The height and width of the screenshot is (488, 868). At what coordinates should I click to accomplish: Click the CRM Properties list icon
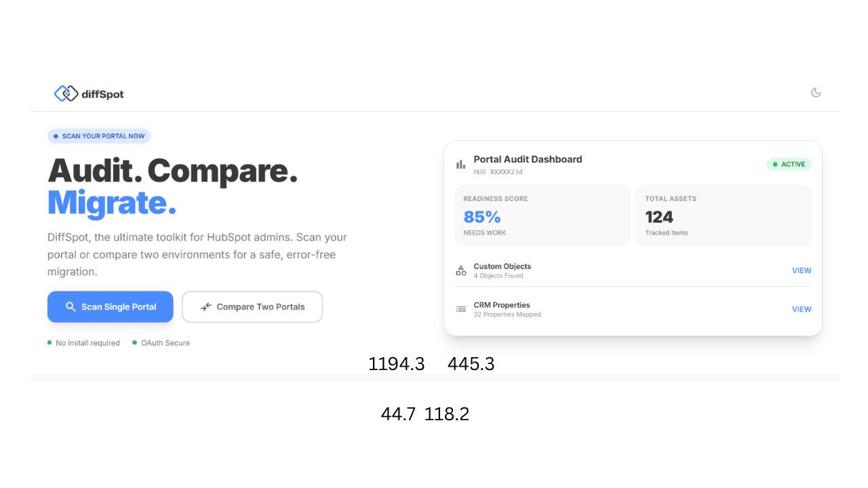pos(461,309)
